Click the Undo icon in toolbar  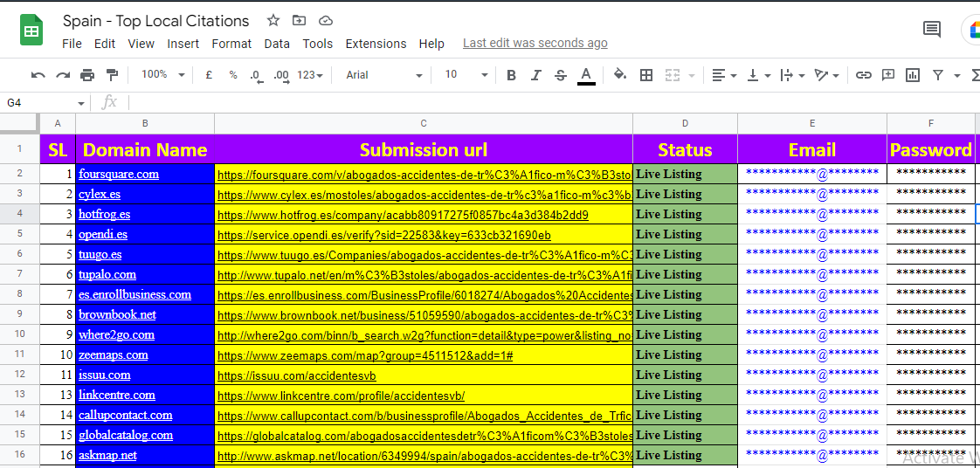coord(38,75)
